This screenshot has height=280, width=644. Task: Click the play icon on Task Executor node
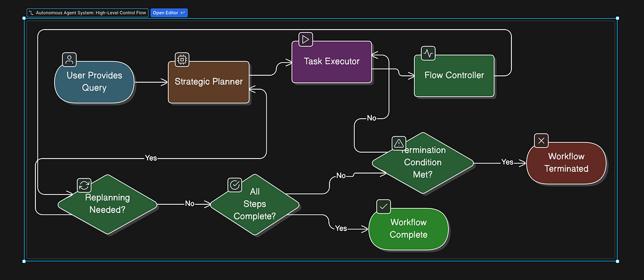[306, 39]
